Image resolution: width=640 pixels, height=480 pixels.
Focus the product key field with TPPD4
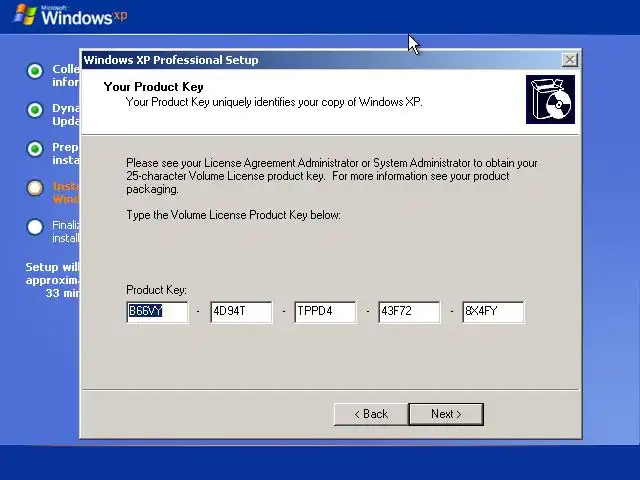click(x=325, y=312)
